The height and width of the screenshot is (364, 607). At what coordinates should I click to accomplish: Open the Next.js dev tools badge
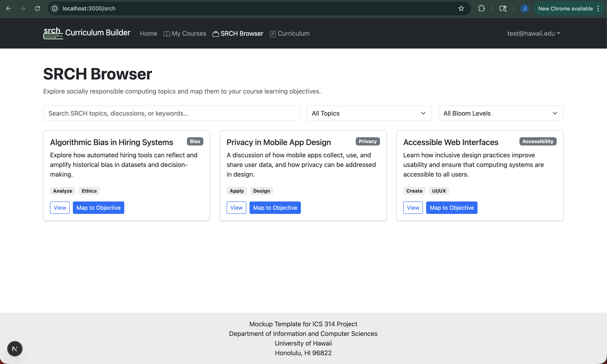point(15,349)
